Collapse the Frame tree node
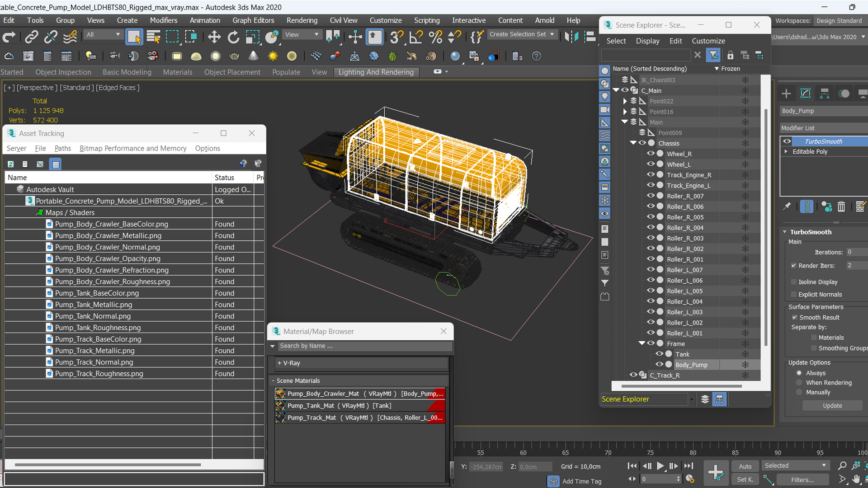The height and width of the screenshot is (488, 868). (x=642, y=343)
